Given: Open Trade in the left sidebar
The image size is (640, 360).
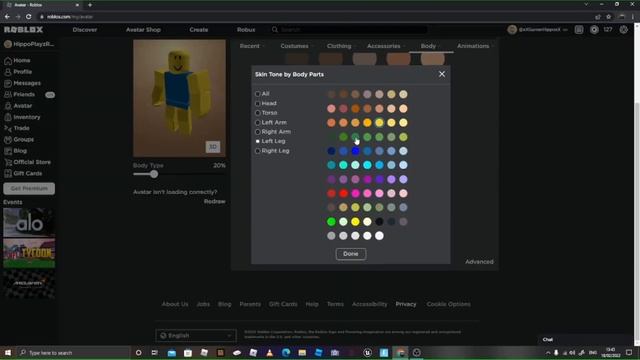Looking at the screenshot, I should [x=17, y=128].
